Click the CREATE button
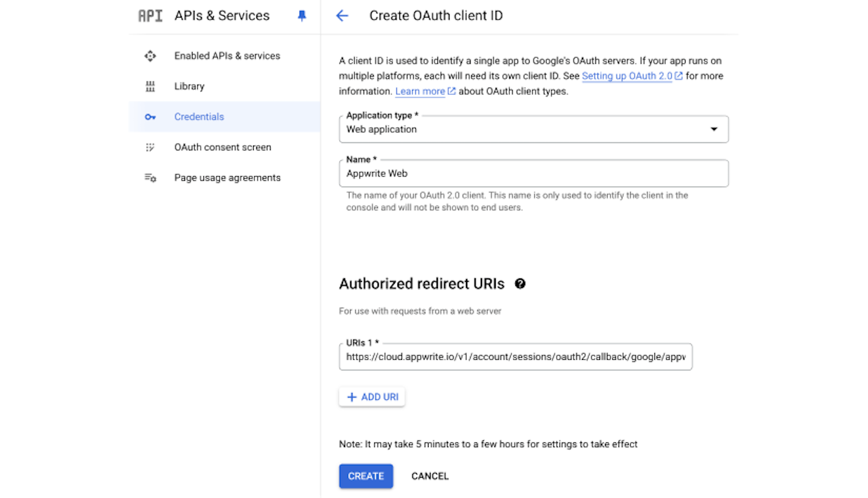Viewport: 868px width, 498px height. [366, 476]
